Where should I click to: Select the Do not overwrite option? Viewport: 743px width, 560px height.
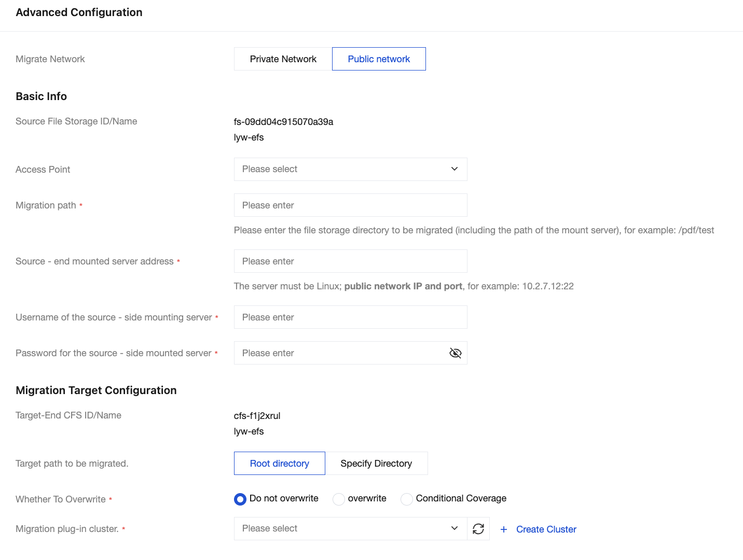[x=240, y=499]
